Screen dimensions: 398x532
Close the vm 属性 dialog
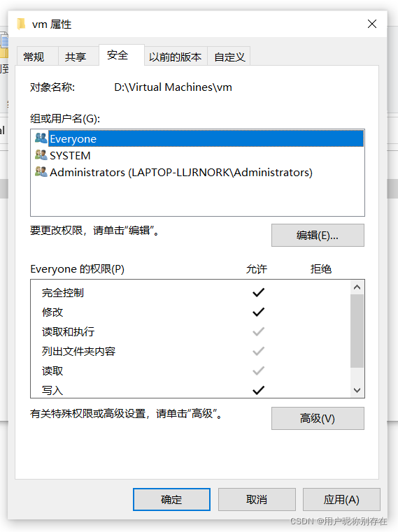pyautogui.click(x=372, y=24)
